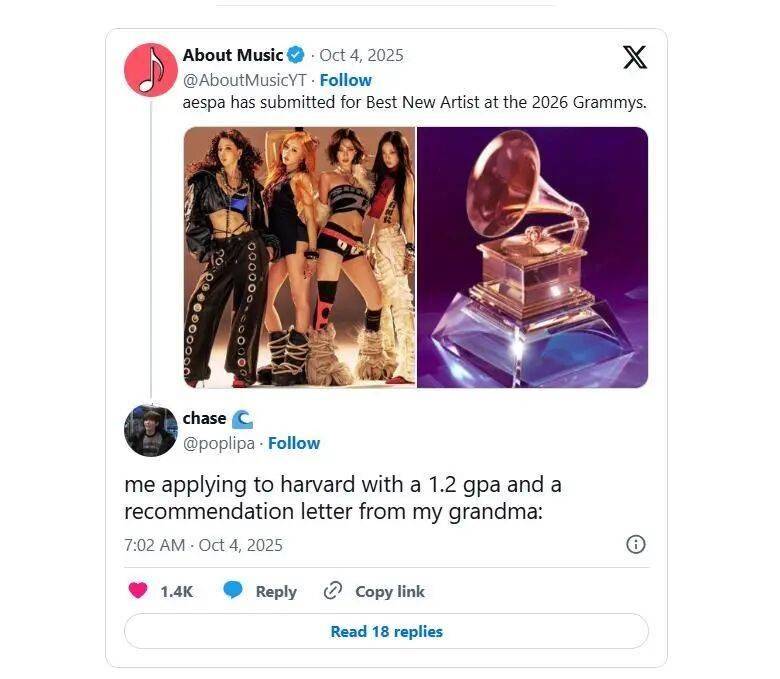Image resolution: width=780 pixels, height=679 pixels.
Task: Click the @poplipa handle
Action: 219,443
